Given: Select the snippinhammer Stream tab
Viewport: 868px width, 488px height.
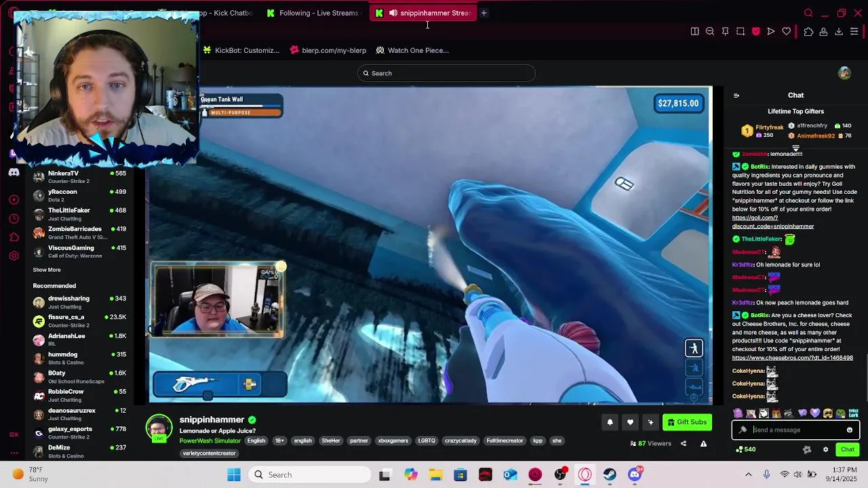Looking at the screenshot, I should coord(424,13).
